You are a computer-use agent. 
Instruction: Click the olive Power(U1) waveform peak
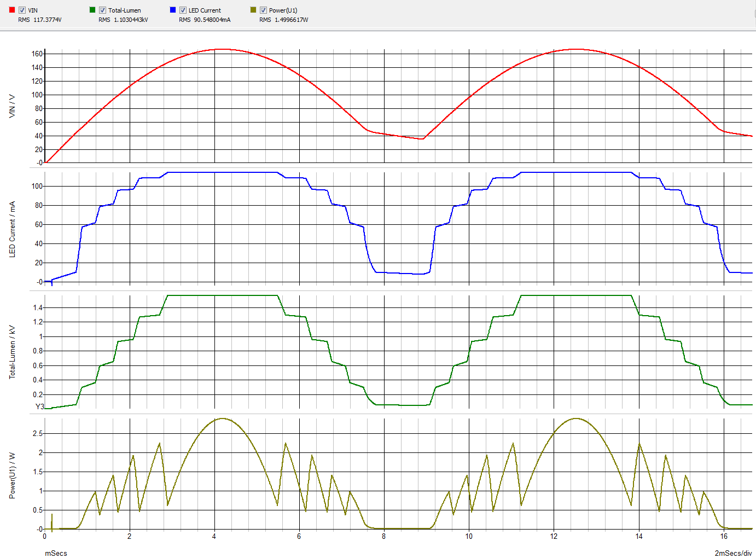pyautogui.click(x=224, y=419)
